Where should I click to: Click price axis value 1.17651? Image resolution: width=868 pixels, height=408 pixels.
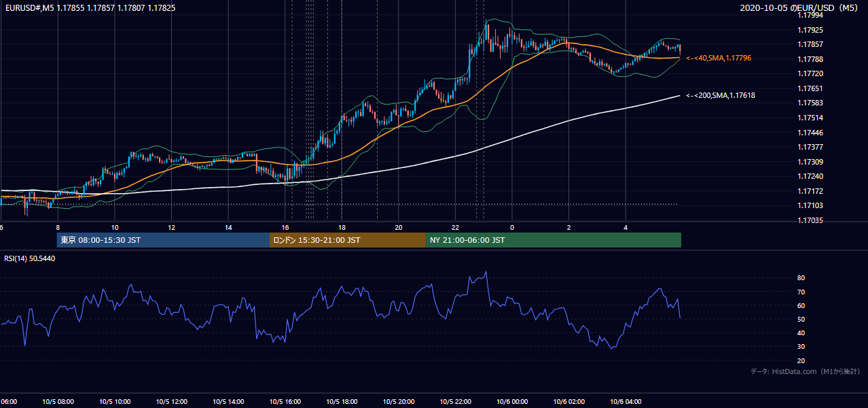810,88
